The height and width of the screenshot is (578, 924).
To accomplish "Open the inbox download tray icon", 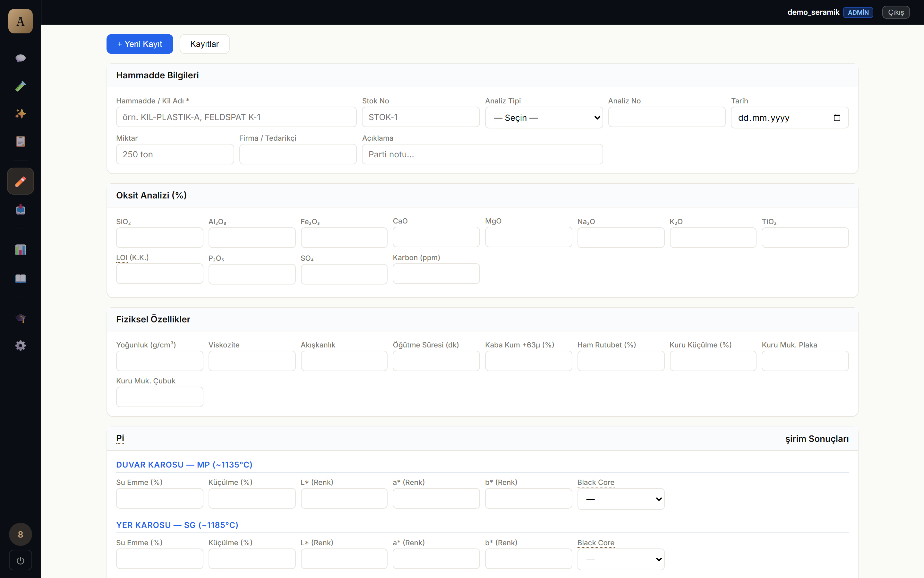I will 20,209.
